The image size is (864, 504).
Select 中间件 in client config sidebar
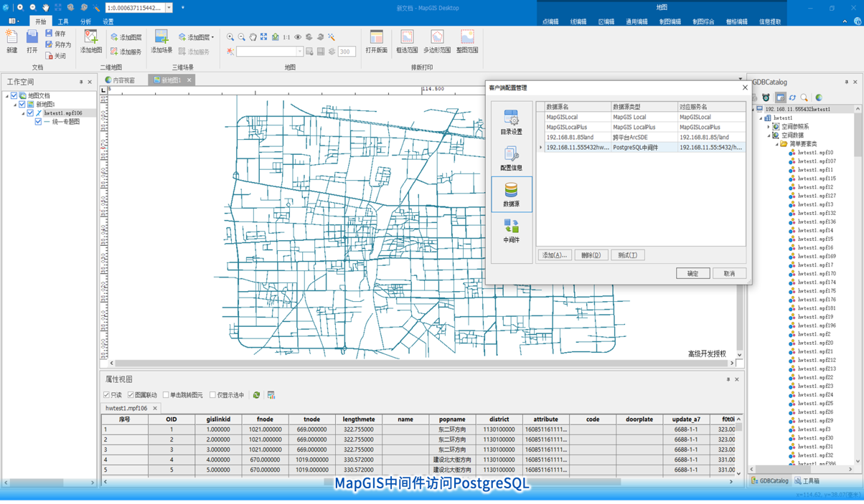point(511,230)
